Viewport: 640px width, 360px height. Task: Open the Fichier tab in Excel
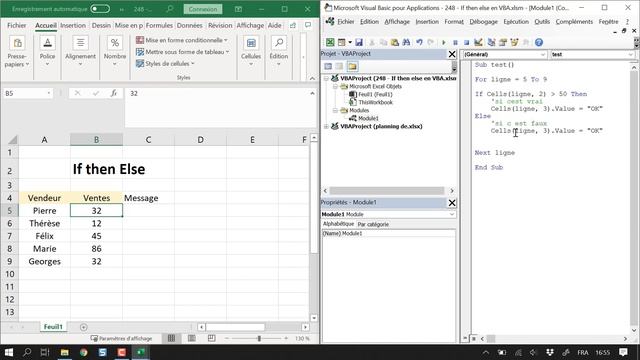pyautogui.click(x=17, y=25)
